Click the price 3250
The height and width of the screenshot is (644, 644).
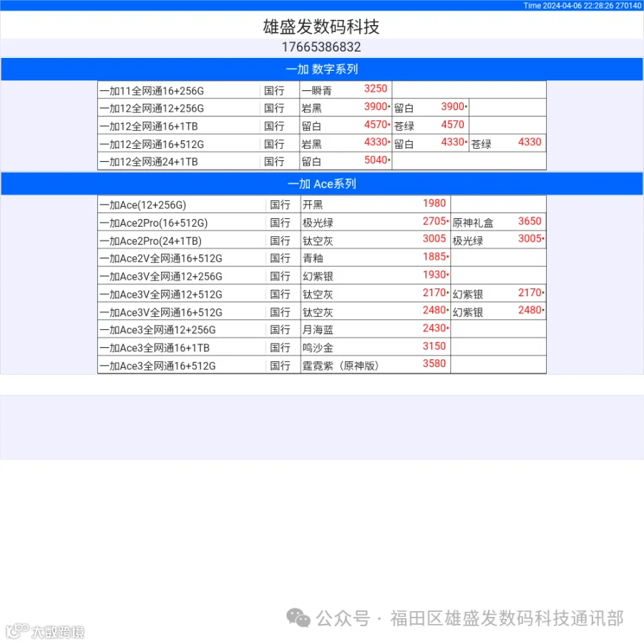(x=376, y=89)
